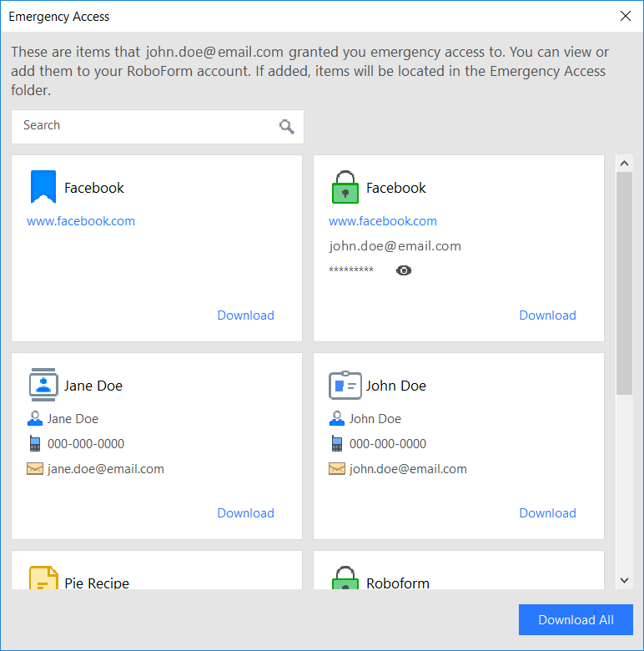Click the Jane Doe card heading

(x=93, y=386)
